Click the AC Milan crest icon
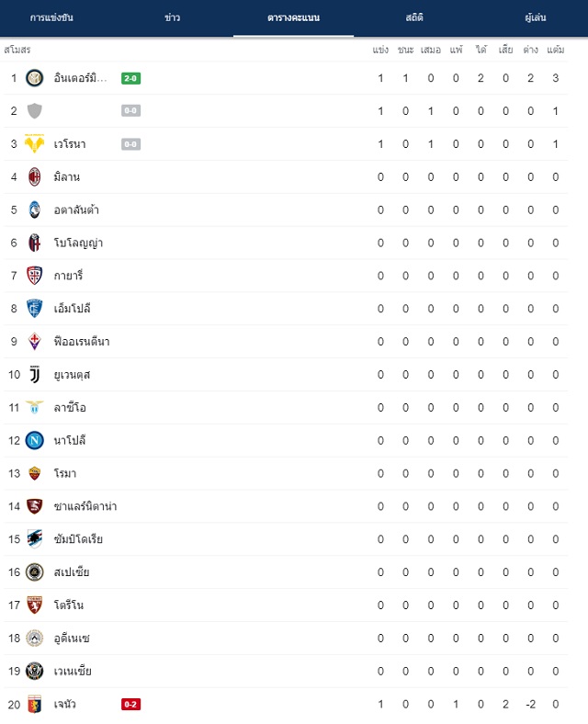Viewport: 588px width, 724px height. (x=35, y=176)
